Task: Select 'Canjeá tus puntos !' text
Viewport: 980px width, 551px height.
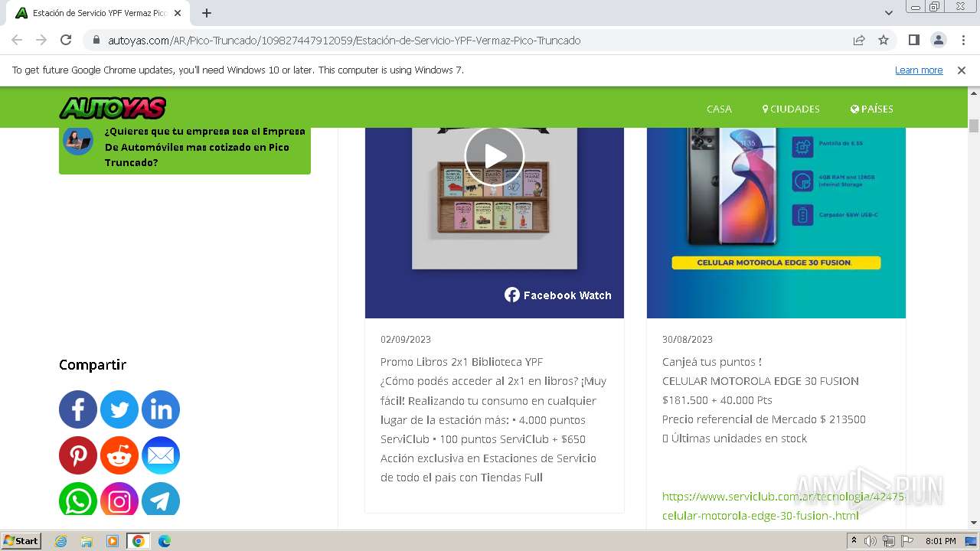Action: [712, 362]
